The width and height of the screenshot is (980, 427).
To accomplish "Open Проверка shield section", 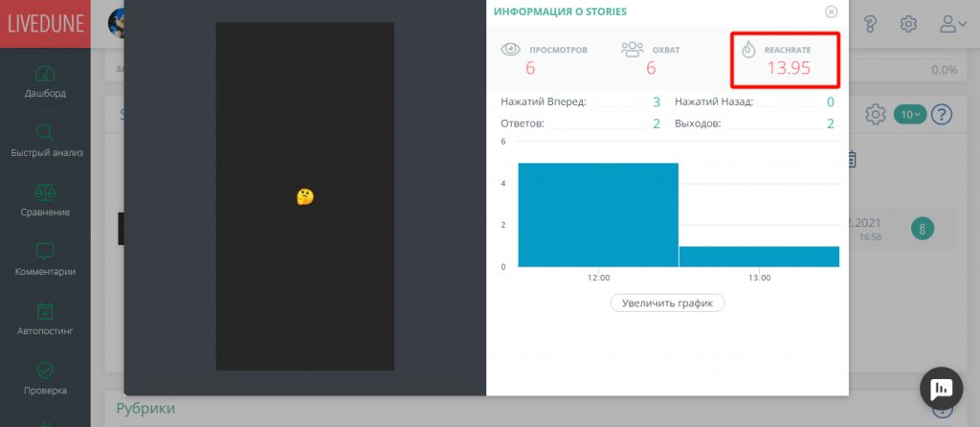I will pos(45,378).
